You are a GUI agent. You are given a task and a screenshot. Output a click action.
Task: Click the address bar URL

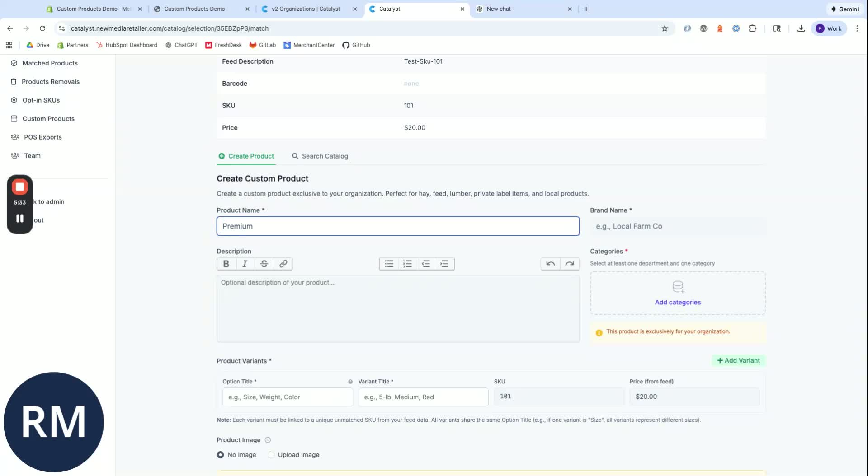170,28
